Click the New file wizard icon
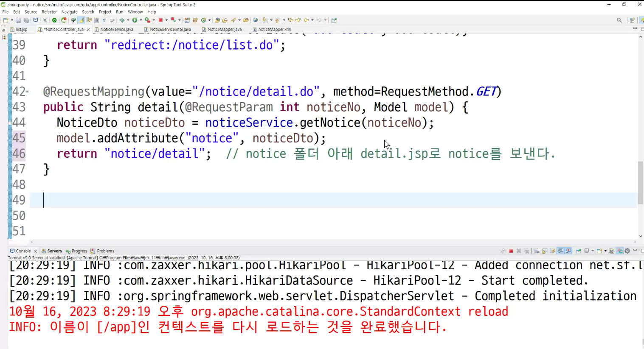This screenshot has width=644, height=349. pos(6,20)
